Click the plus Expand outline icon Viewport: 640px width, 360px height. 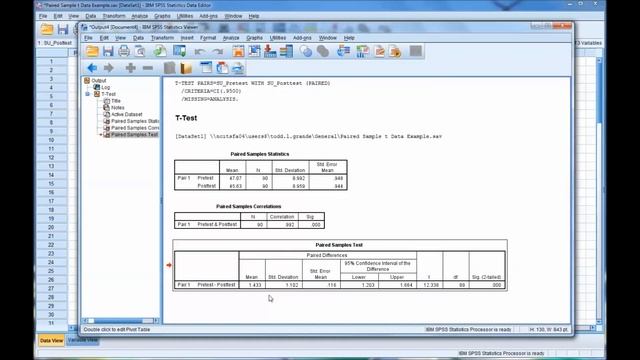(x=131, y=68)
